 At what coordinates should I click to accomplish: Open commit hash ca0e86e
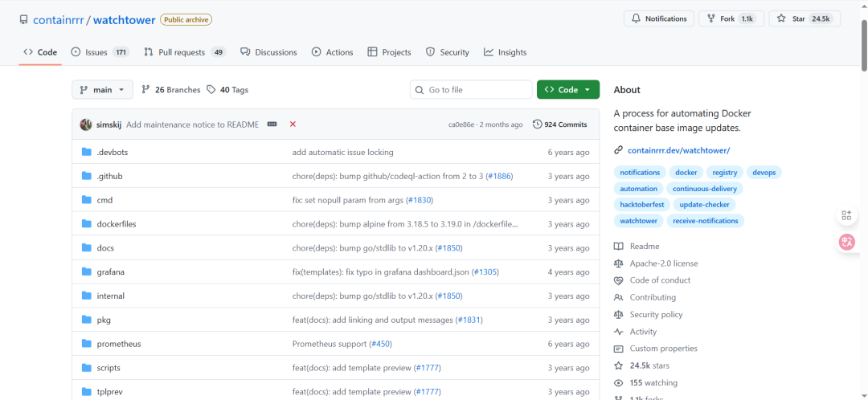461,124
